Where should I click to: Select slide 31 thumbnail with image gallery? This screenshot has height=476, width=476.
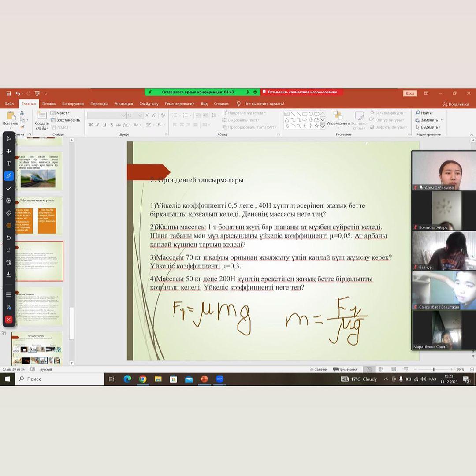[x=37, y=349]
